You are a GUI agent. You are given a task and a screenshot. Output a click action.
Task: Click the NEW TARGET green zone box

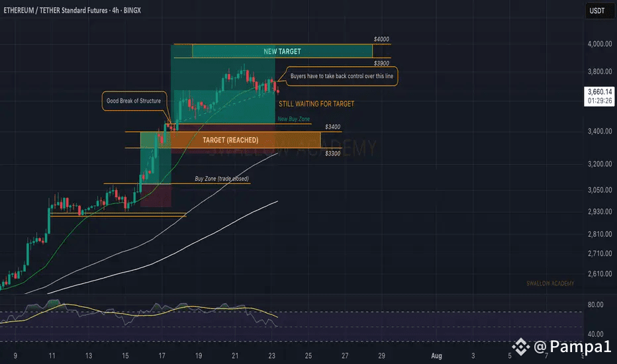[x=282, y=51]
